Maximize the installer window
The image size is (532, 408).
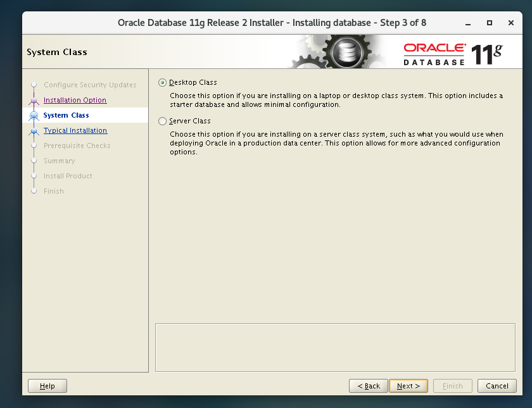pos(489,23)
